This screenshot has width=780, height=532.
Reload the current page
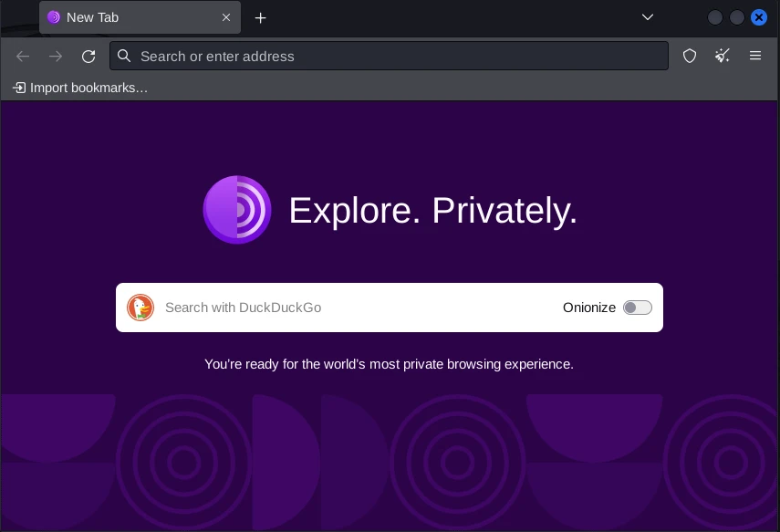coord(88,56)
